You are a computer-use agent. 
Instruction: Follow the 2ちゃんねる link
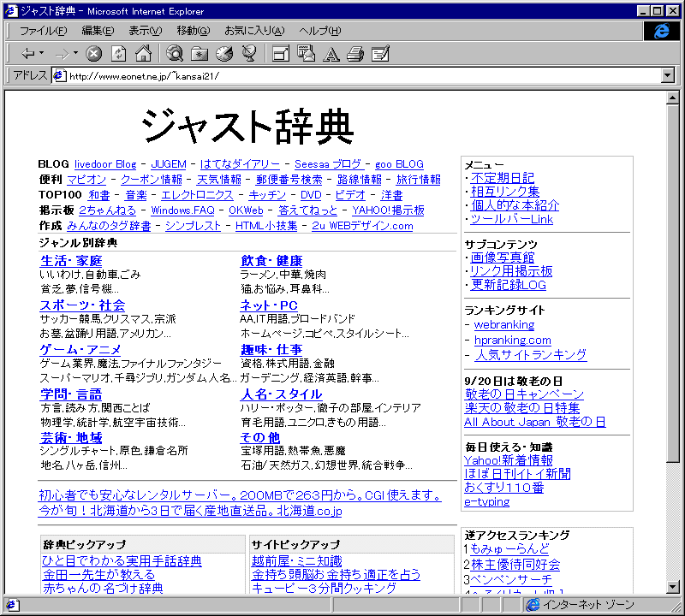108,210
